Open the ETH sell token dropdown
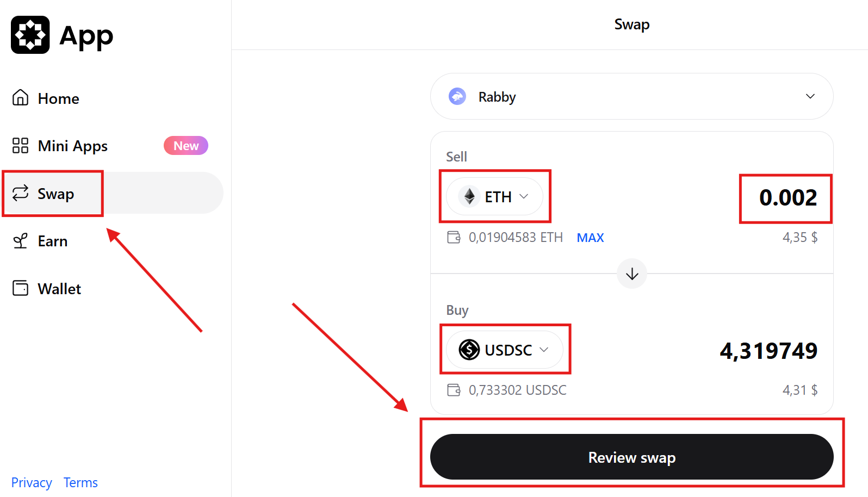This screenshot has height=497, width=868. tap(494, 196)
